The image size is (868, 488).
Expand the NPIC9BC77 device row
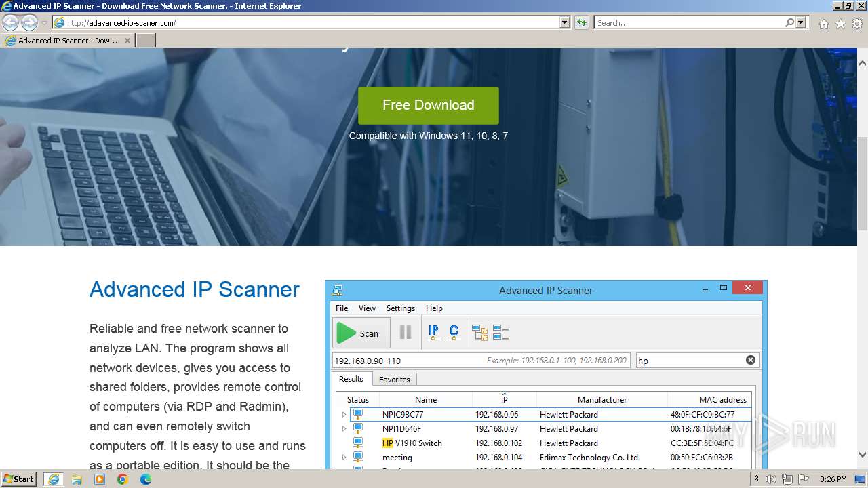344,415
